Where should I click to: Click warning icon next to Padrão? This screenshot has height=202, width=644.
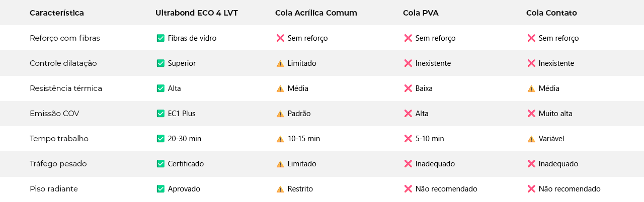(x=280, y=114)
